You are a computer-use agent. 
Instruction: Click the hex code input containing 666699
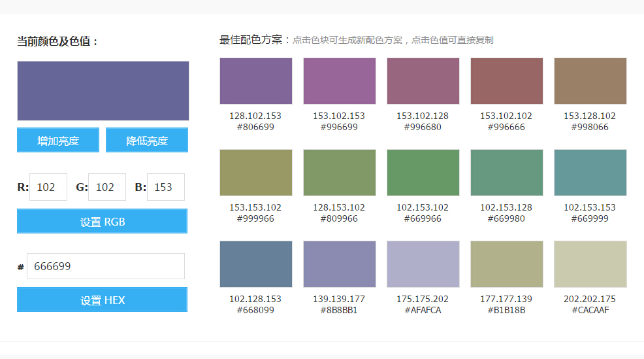pyautogui.click(x=106, y=266)
